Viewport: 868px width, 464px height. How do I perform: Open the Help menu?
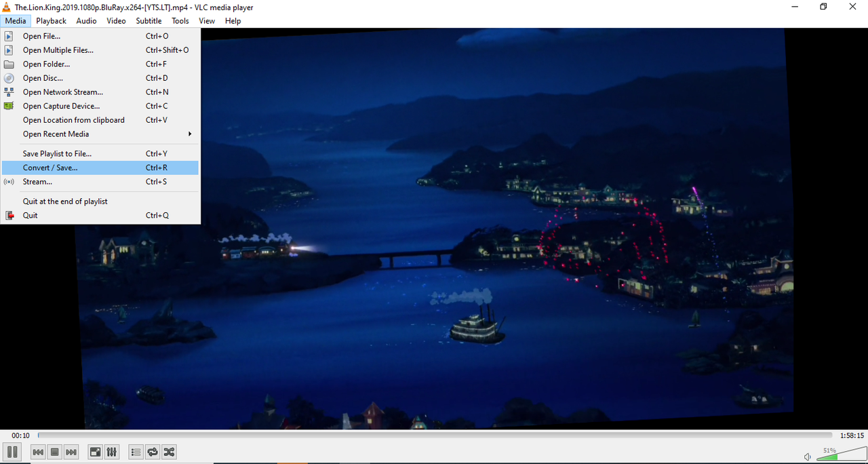[233, 21]
